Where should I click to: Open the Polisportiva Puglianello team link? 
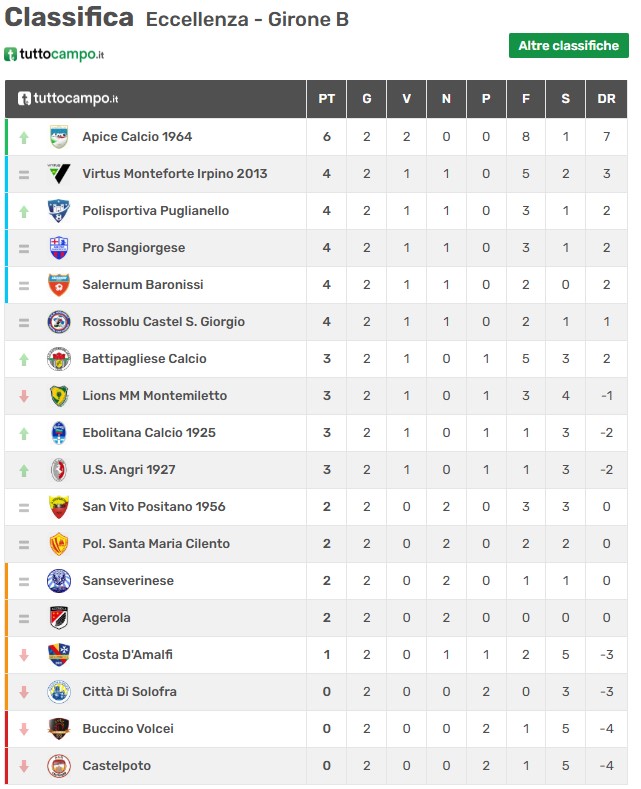coord(155,211)
